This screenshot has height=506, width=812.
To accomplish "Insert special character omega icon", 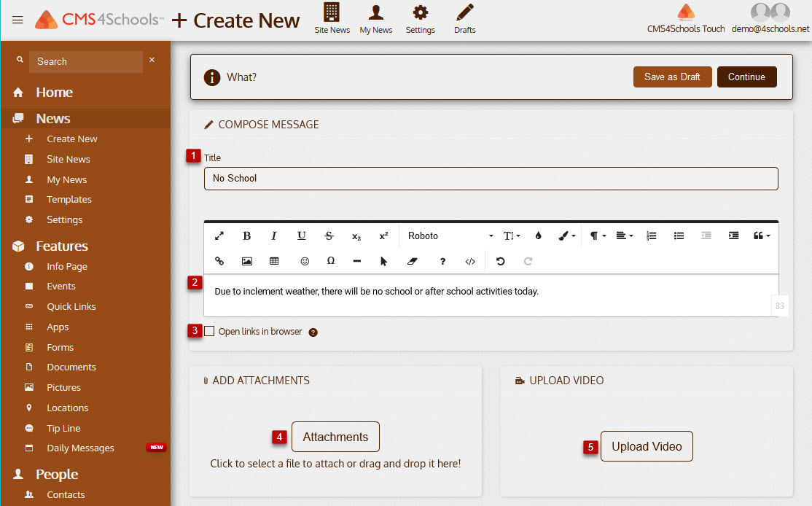I will 330,261.
